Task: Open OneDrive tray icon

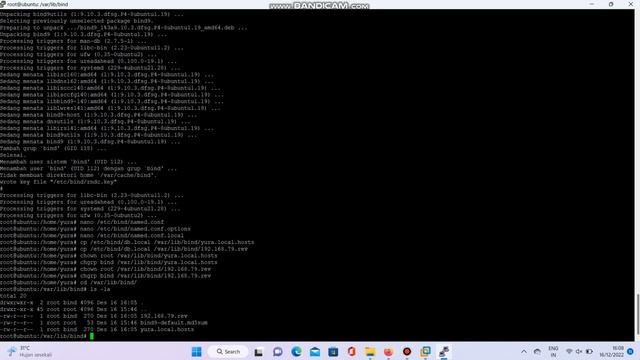Action: point(538,351)
